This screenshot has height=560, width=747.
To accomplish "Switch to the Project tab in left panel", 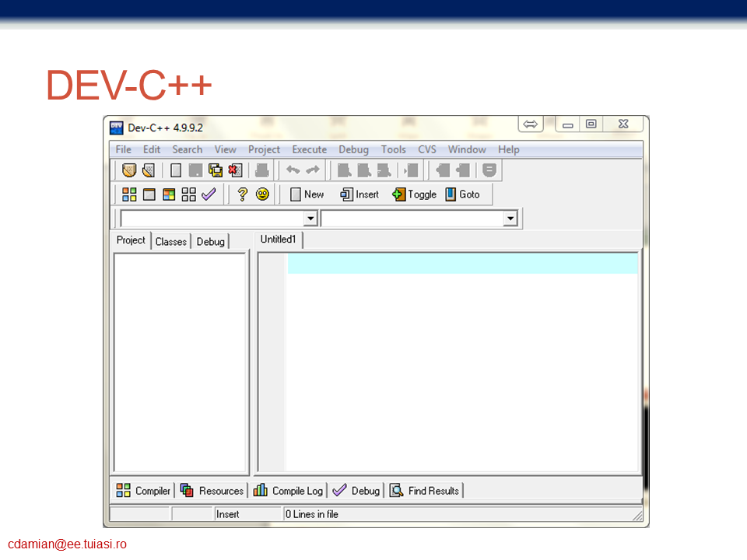I will pos(131,240).
